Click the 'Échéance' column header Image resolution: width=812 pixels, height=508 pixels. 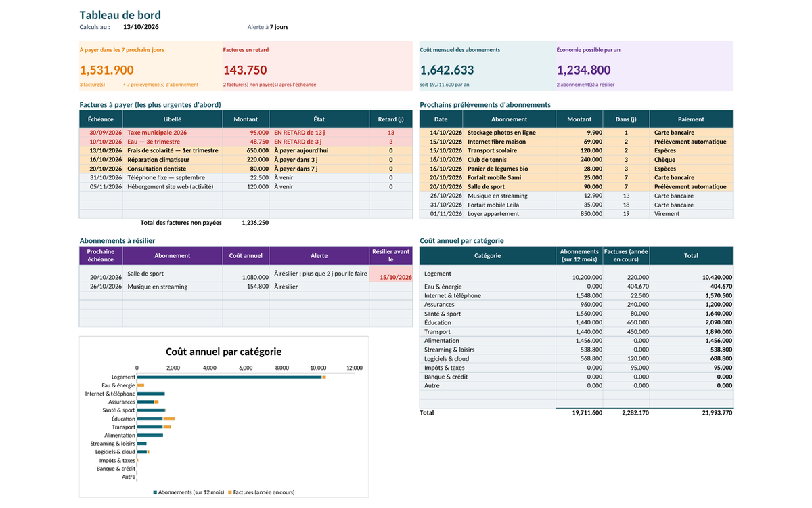pos(101,119)
